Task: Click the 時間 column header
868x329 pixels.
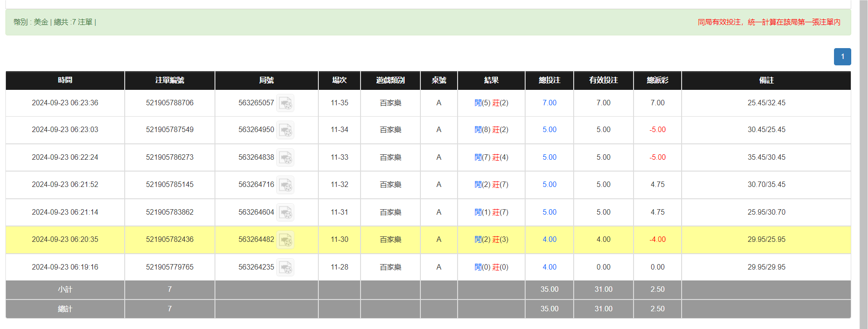Action: pos(65,80)
